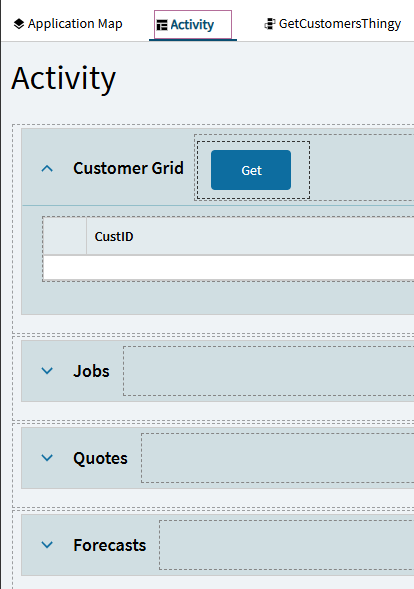Click the Jobs panel title text
Viewport: 414px width, 589px height.
click(x=91, y=371)
